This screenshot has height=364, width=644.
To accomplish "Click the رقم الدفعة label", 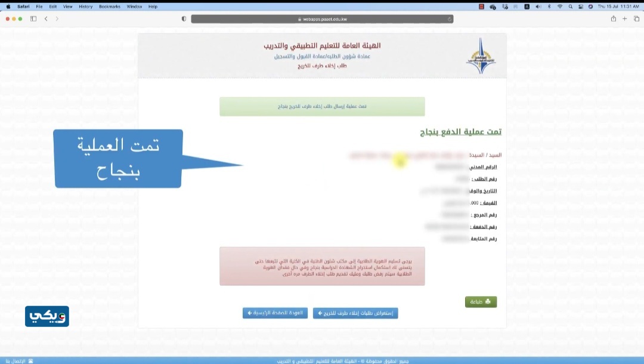I will point(484,227).
